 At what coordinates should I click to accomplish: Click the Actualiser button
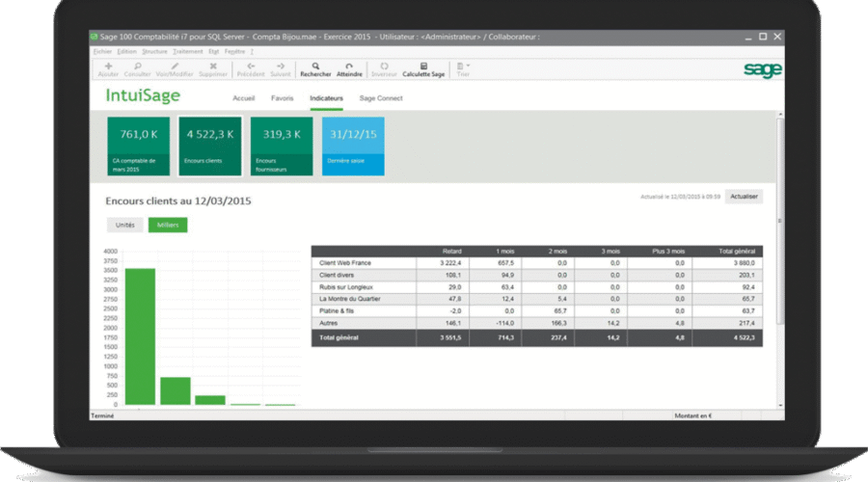pos(744,197)
